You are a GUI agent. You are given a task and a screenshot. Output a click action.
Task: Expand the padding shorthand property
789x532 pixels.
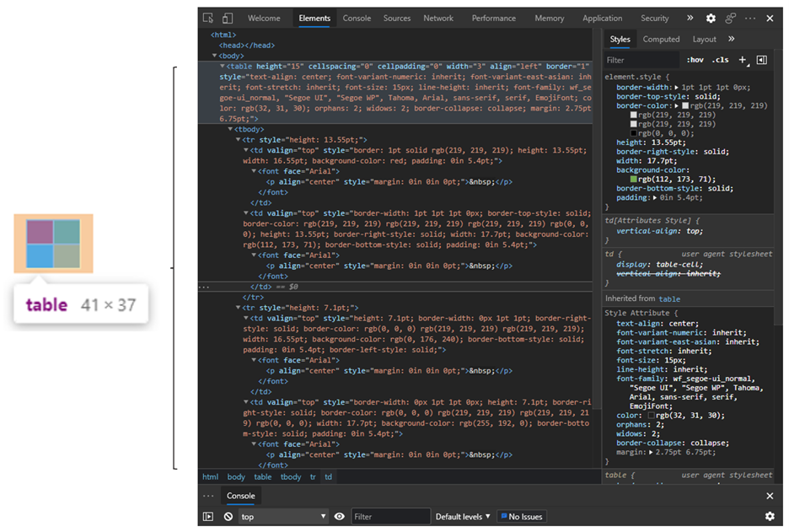click(657, 197)
